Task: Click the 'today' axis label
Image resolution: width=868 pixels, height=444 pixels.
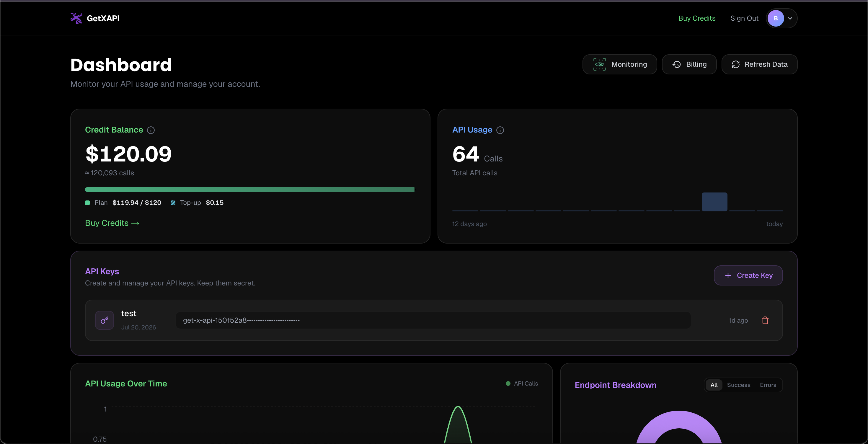Action: tap(774, 224)
